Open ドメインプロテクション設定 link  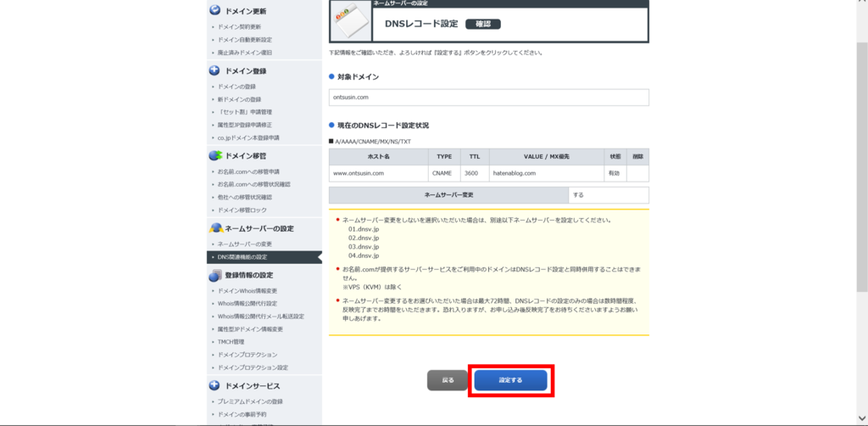point(253,367)
